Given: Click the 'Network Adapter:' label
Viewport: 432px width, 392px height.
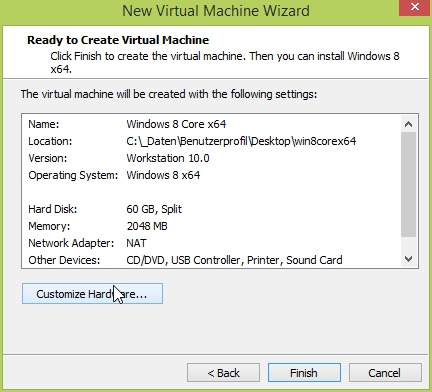Looking at the screenshot, I should (71, 243).
